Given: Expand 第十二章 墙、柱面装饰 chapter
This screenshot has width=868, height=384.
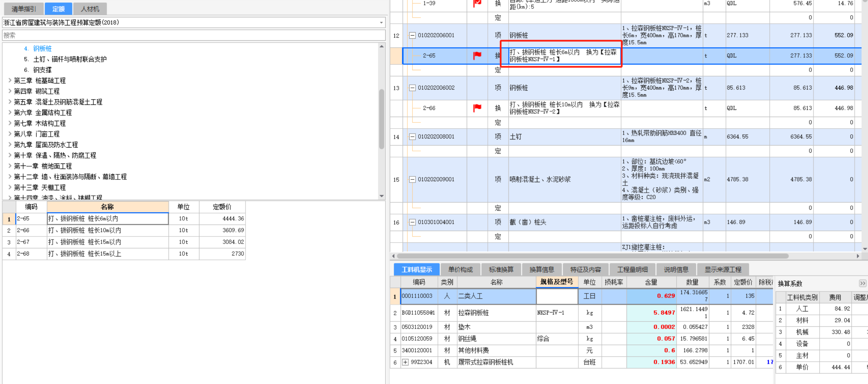Looking at the screenshot, I should coord(10,177).
